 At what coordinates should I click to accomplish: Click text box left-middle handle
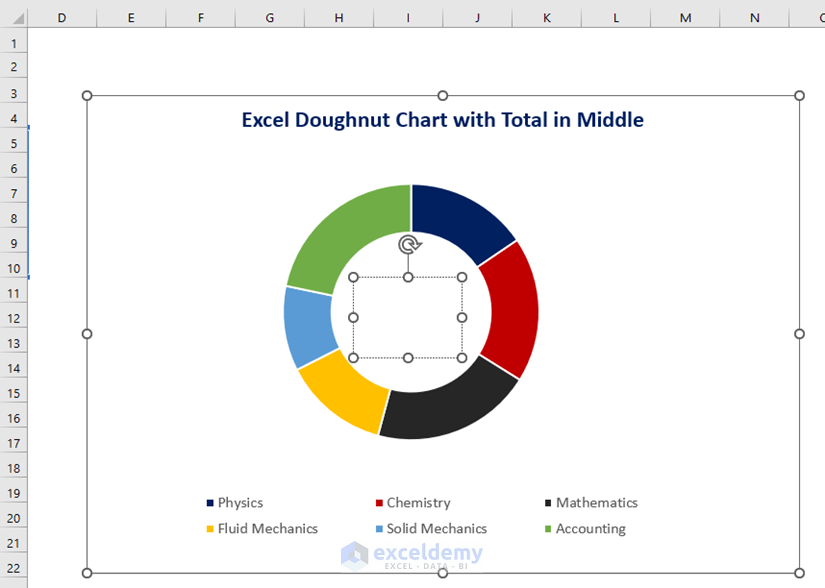(x=354, y=318)
